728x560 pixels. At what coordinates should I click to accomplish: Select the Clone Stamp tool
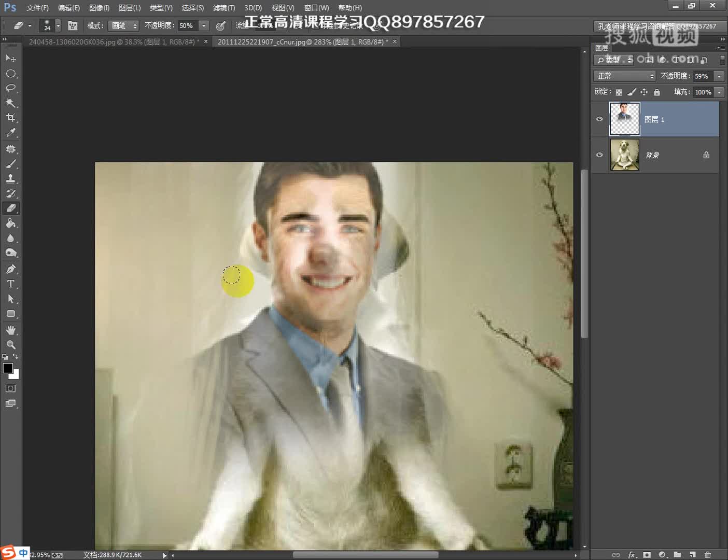coord(10,179)
